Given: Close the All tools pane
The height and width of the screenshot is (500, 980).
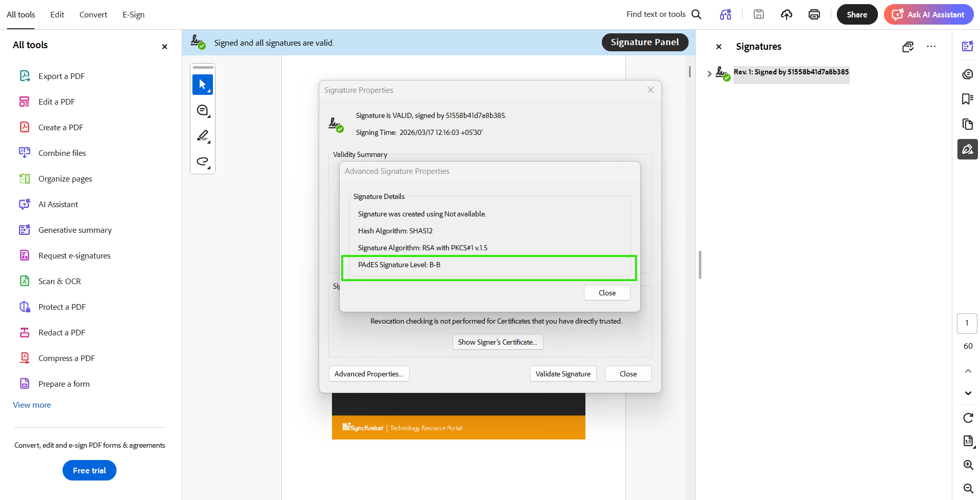Looking at the screenshot, I should 165,47.
